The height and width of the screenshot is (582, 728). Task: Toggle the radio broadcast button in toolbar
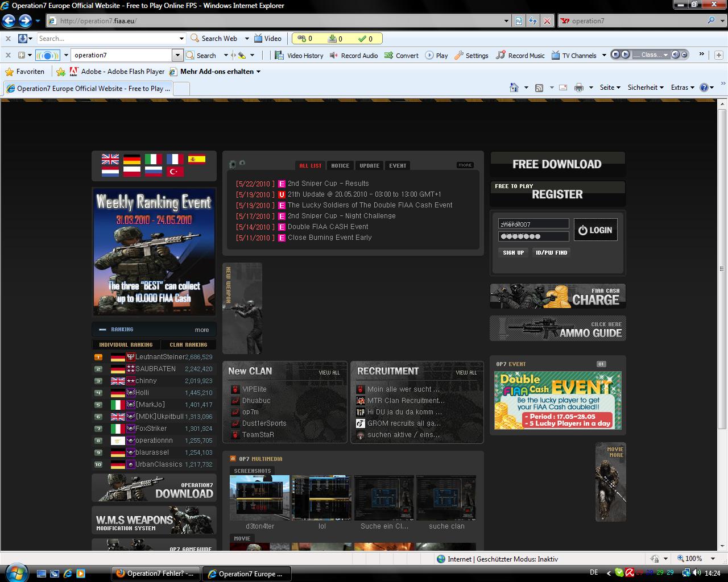(47, 55)
